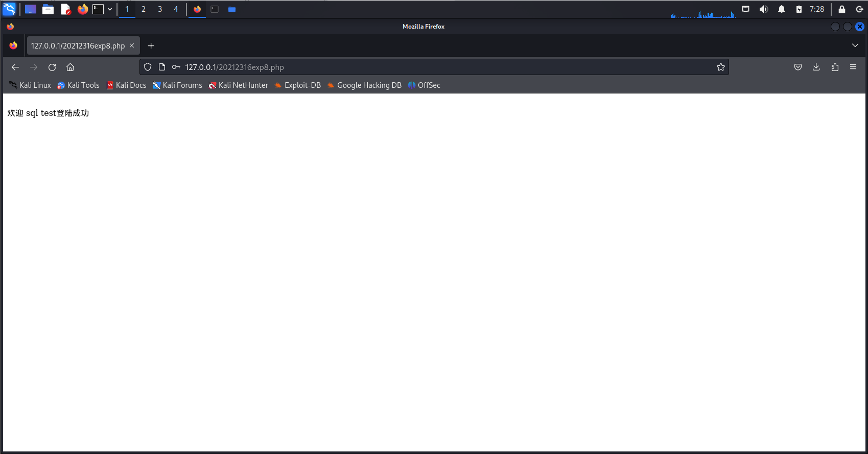Select the file manager window in the taskbar
This screenshot has height=454, width=868.
point(232,9)
